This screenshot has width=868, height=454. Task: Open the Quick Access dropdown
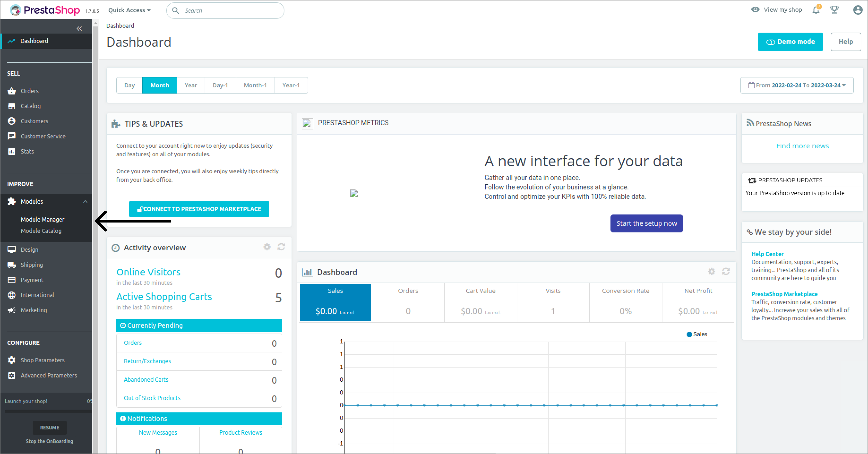tap(129, 10)
